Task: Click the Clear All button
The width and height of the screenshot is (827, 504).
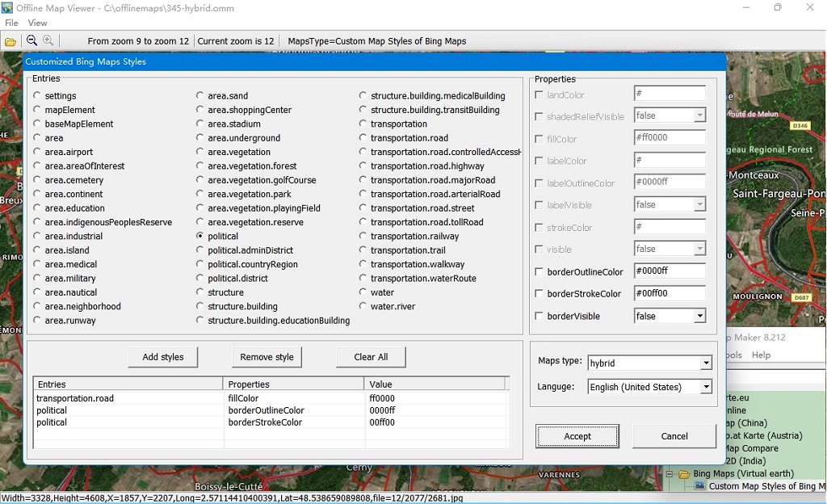Action: pos(371,357)
